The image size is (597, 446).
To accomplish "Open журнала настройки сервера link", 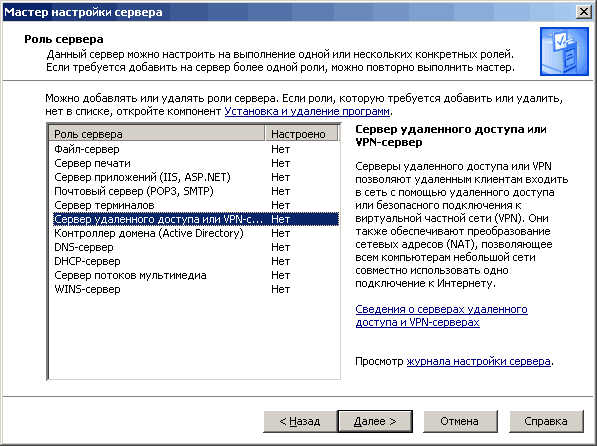I will coord(478,361).
